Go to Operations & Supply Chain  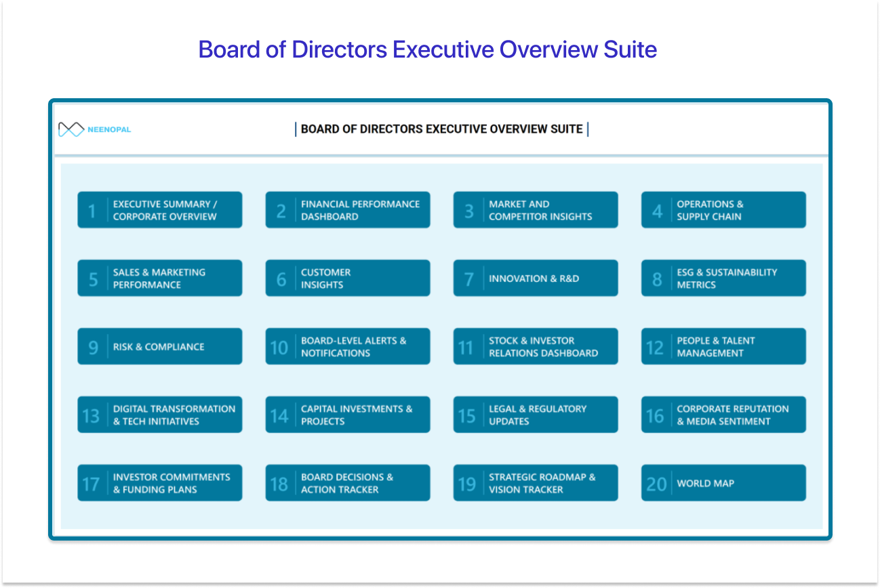[723, 210]
